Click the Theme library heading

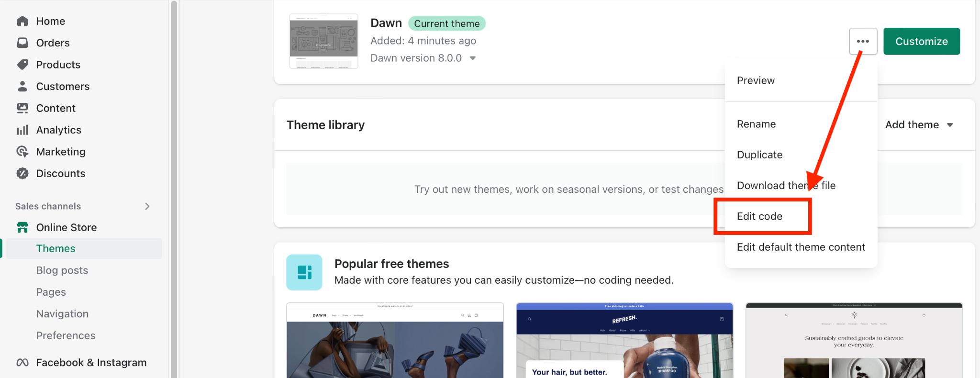[x=325, y=125]
